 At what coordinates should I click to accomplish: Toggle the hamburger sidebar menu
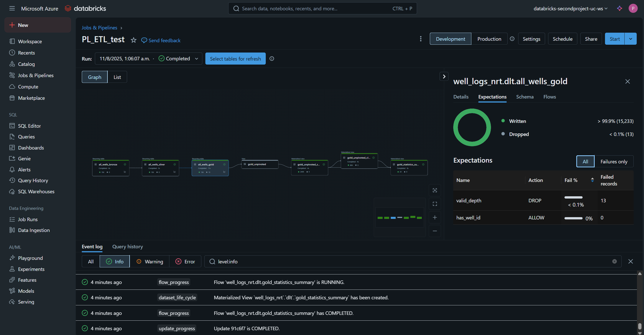click(12, 9)
